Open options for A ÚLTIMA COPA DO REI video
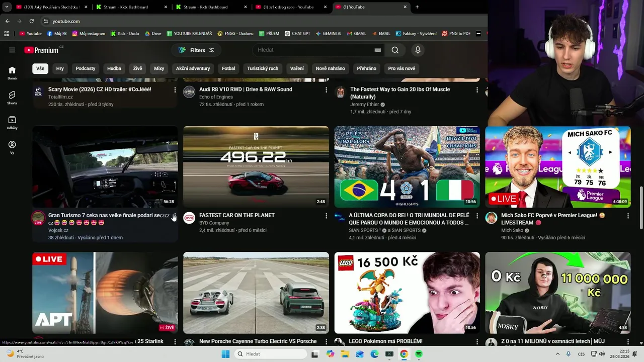This screenshot has width=644, height=362. pos(477,216)
